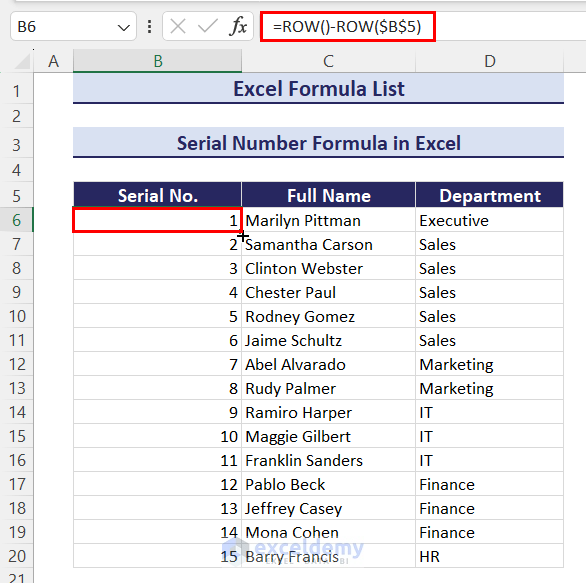Select the Marilyn Pittman cell
Screen dimensions: 586x583
pyautogui.click(x=329, y=220)
